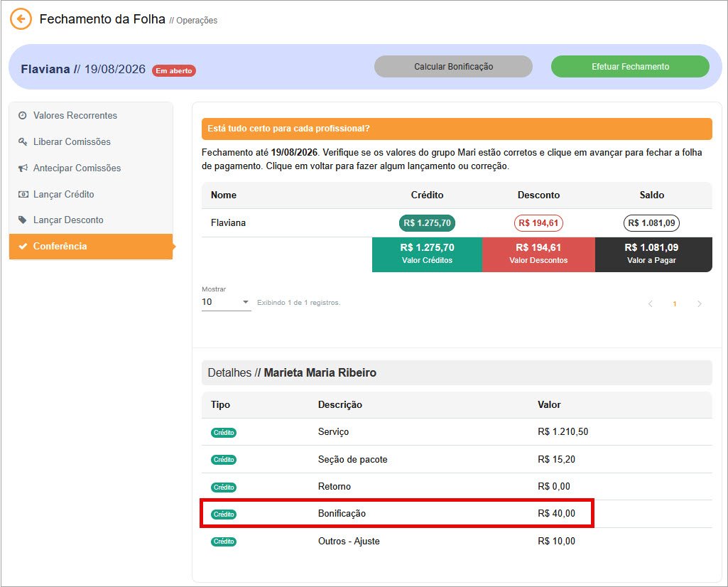
Task: Click the red Valor Descontos total box
Action: [538, 254]
